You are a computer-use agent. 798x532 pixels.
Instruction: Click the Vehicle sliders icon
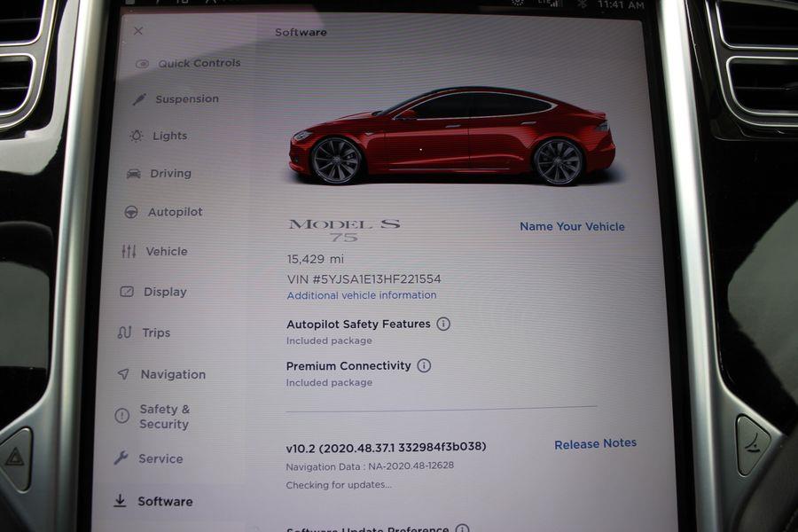coord(129,251)
